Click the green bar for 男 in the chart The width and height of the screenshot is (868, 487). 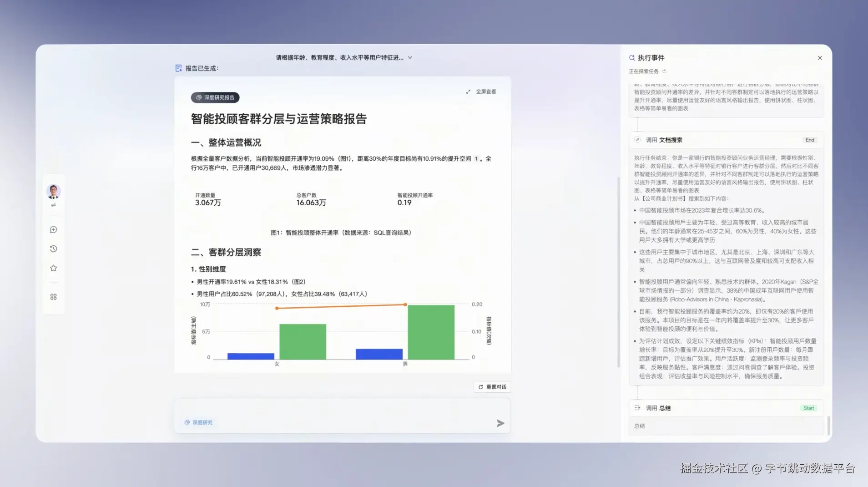click(431, 332)
